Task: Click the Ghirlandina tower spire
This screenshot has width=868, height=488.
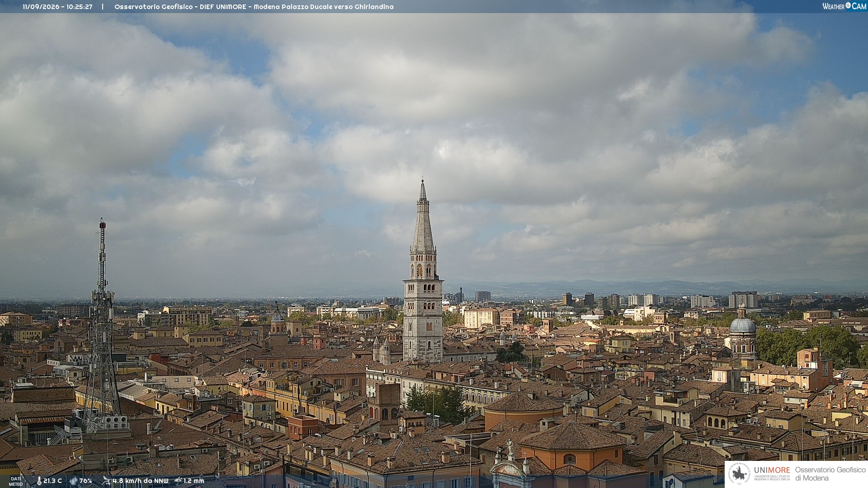Action: point(423,216)
